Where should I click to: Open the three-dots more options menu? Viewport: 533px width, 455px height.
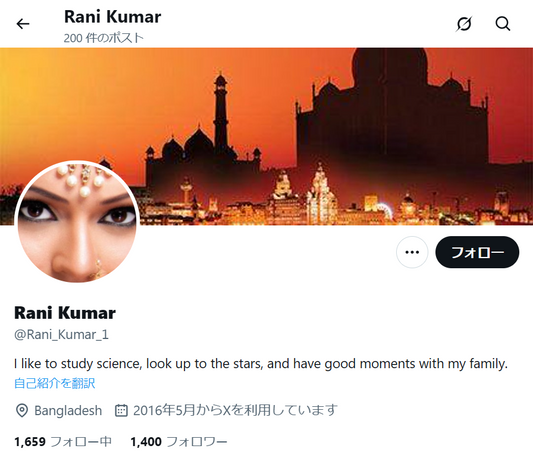[412, 252]
